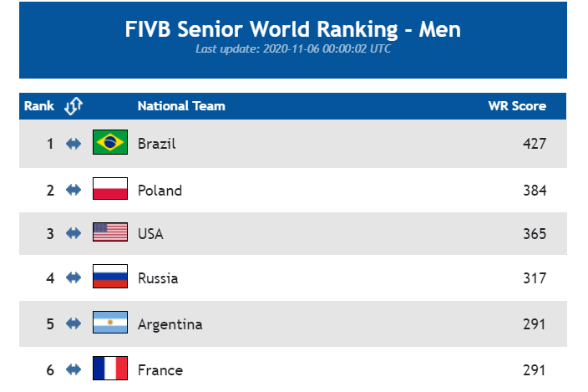Sort by the Rank column header
This screenshot has width=588, height=392.
click(x=39, y=106)
